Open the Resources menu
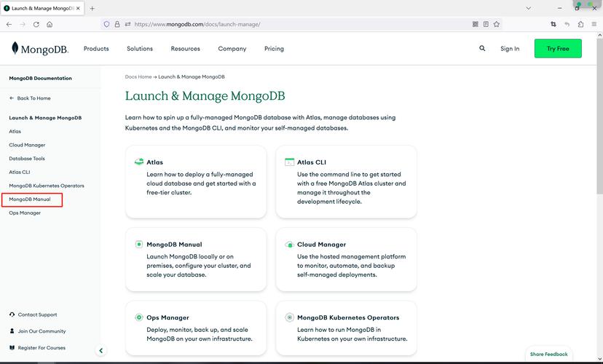603x364 pixels. (186, 49)
